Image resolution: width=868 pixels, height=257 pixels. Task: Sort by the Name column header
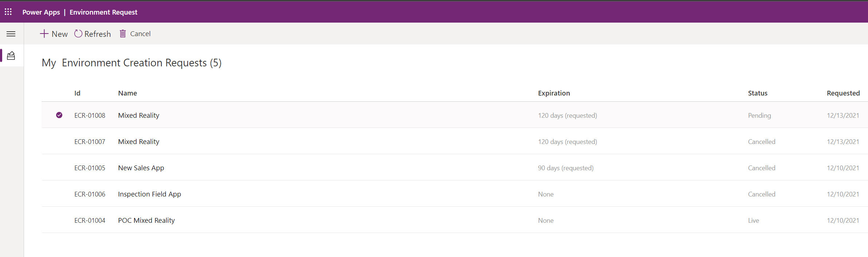[x=128, y=93]
